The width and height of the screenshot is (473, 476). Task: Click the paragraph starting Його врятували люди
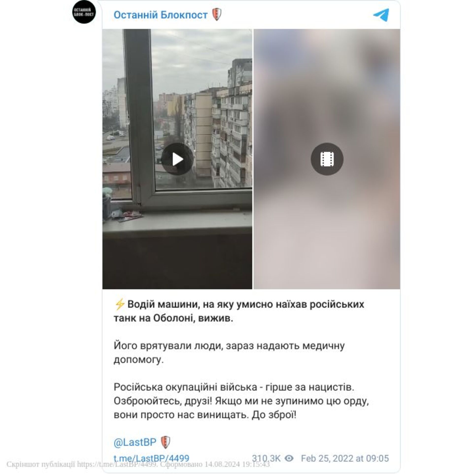click(x=229, y=353)
